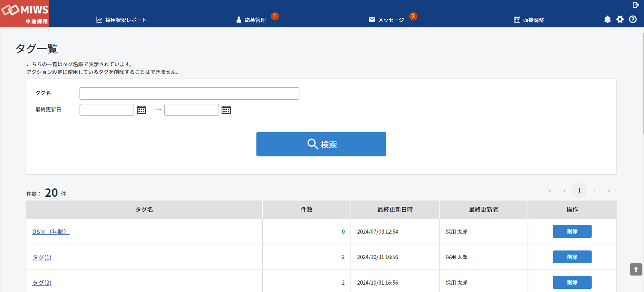Open the end date calendar picker
This screenshot has width=644, height=292.
(x=226, y=110)
